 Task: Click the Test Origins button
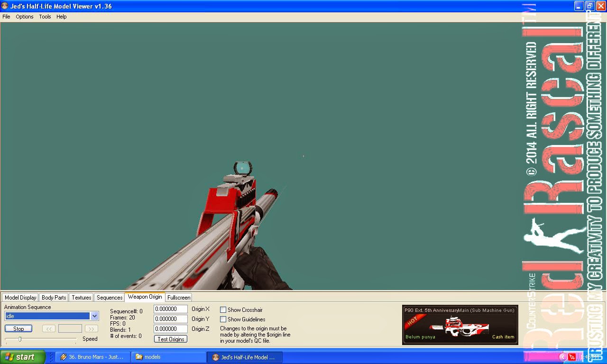171,339
